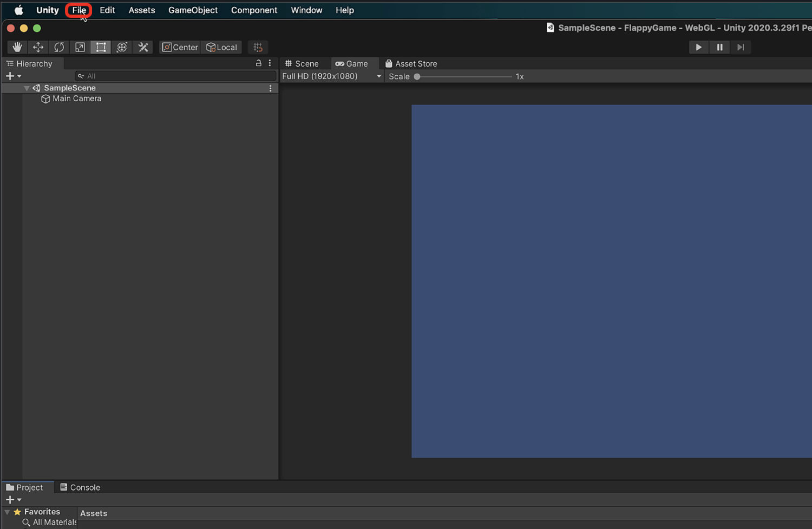Open the custom editor tools icon
Screen dimensions: 812x529
143,47
